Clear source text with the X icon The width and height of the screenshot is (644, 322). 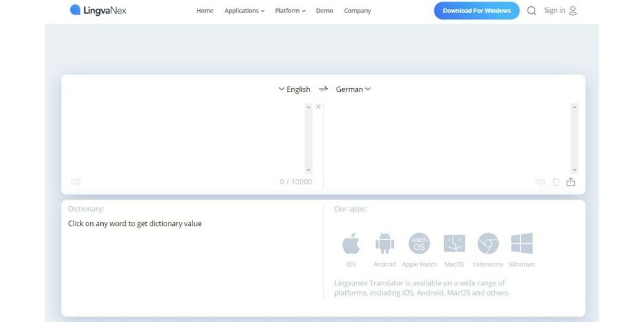tap(318, 107)
